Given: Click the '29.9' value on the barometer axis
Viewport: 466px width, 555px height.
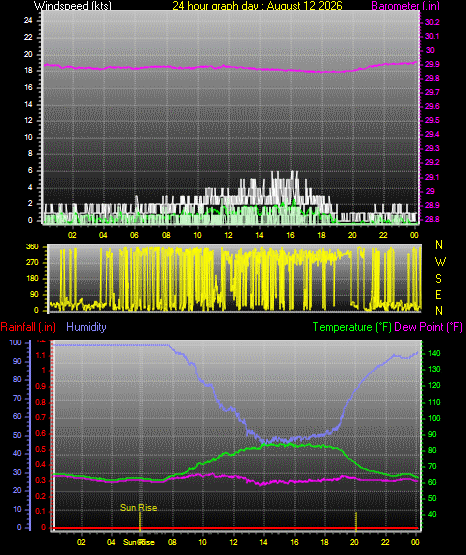Looking at the screenshot, I should coord(432,64).
